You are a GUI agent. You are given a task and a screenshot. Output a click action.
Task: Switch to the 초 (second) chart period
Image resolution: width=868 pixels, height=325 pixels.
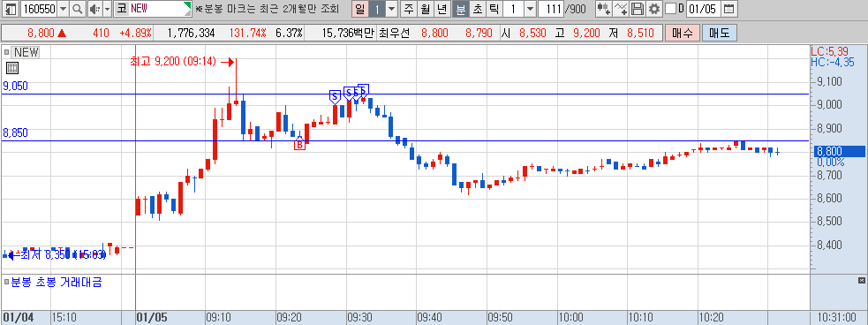click(477, 9)
